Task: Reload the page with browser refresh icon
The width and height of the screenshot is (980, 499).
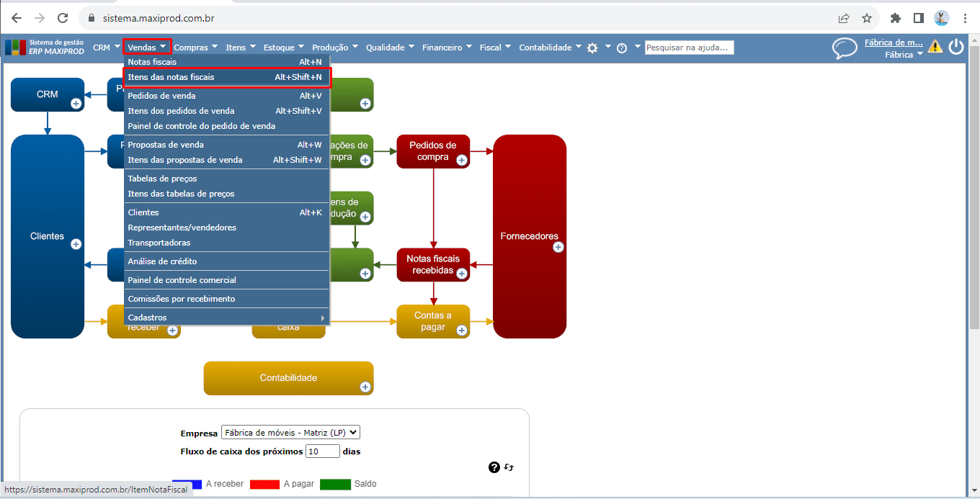Action: [x=63, y=18]
